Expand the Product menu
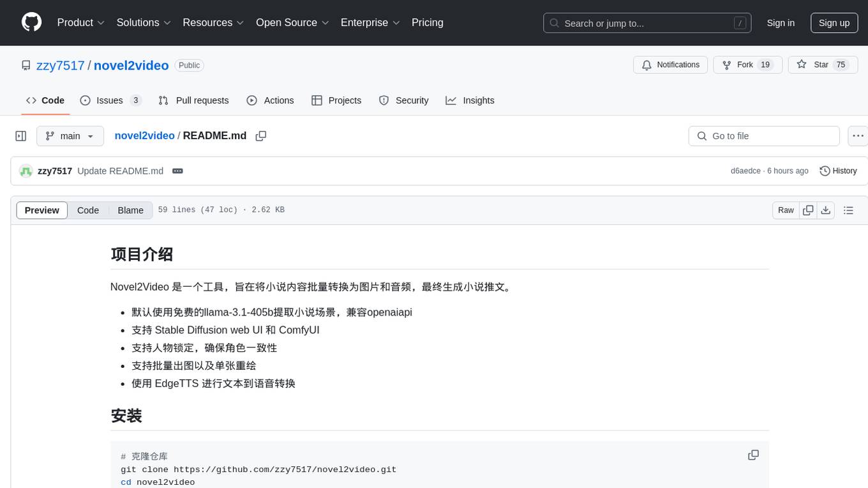868x488 pixels. [x=81, y=22]
